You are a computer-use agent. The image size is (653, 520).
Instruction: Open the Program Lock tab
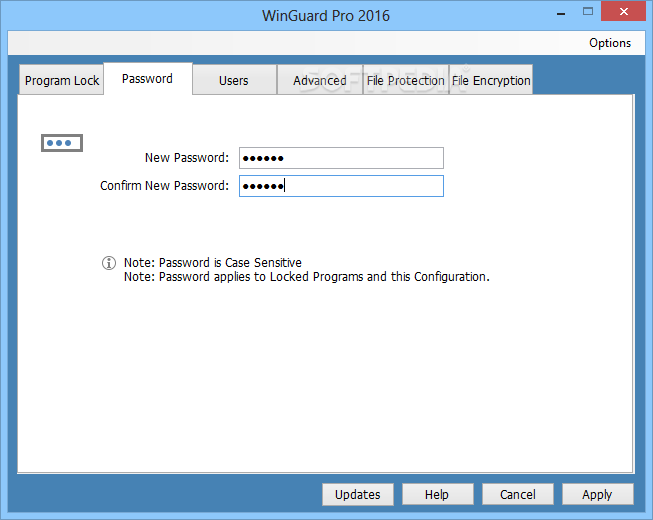point(61,80)
